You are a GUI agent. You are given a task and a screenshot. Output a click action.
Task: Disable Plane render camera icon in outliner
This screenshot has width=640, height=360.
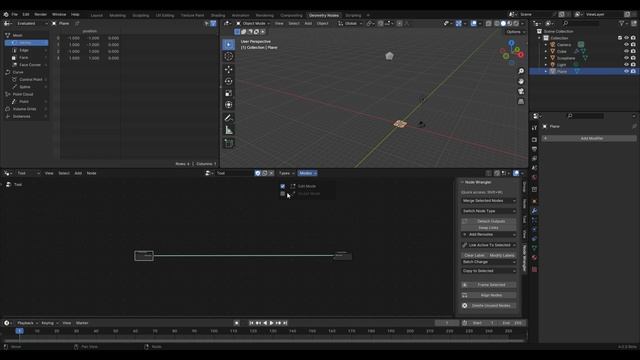pyautogui.click(x=633, y=71)
